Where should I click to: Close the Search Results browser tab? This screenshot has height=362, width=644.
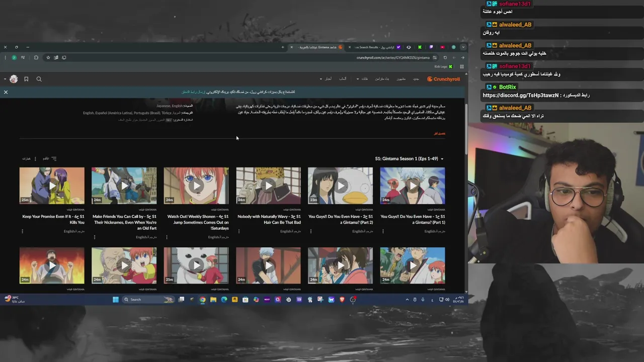tap(350, 47)
